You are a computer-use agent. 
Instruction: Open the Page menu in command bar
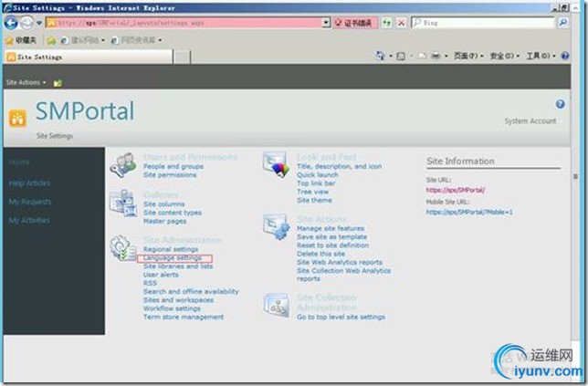(468, 57)
